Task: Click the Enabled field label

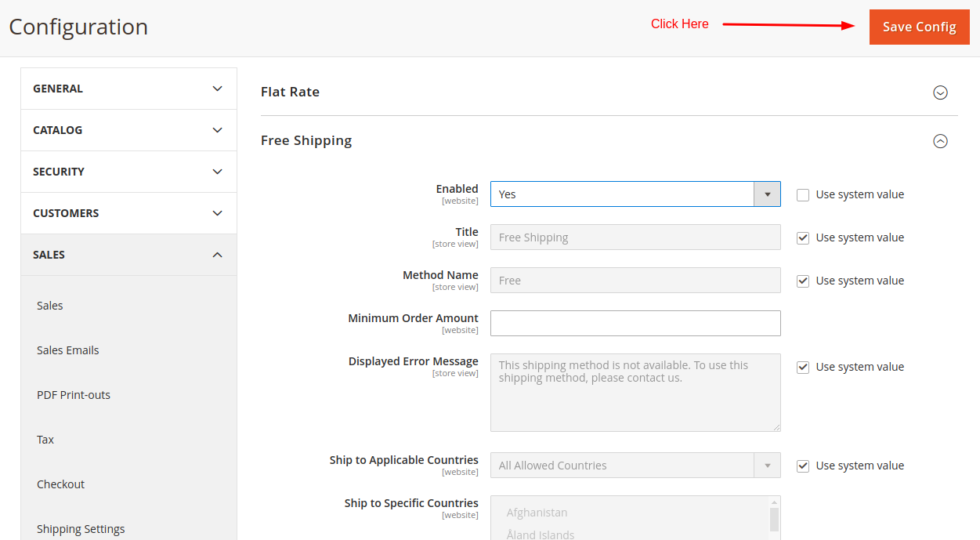Action: 457,189
